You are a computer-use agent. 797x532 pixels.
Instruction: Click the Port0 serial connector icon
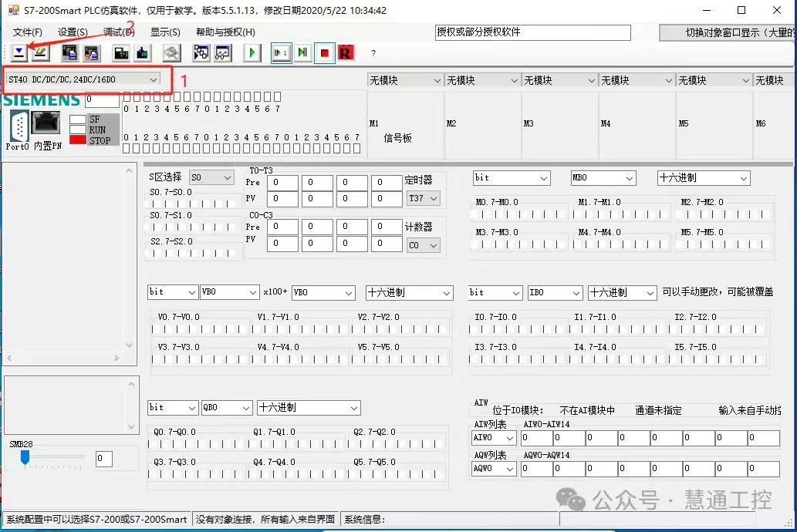pos(19,126)
